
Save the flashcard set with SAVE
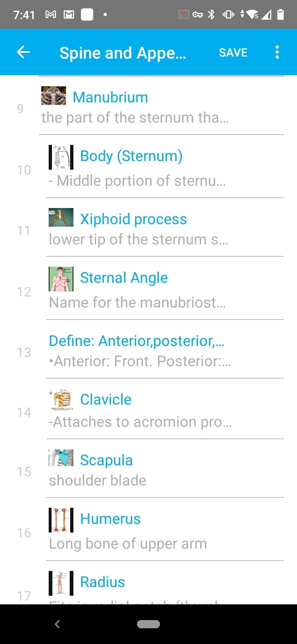[x=233, y=52]
